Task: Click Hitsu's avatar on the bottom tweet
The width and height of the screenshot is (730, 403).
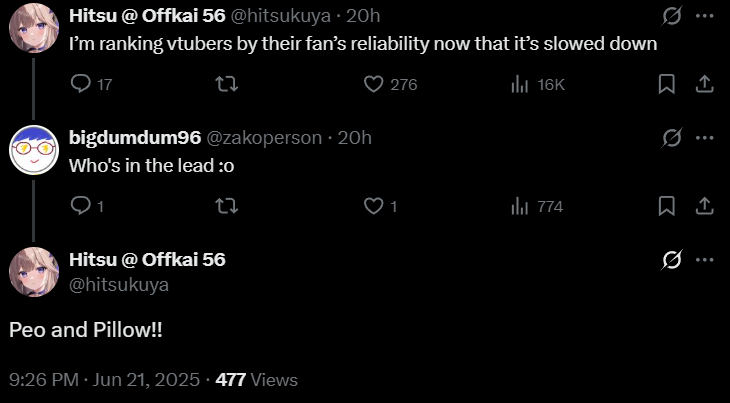Action: coord(33,271)
